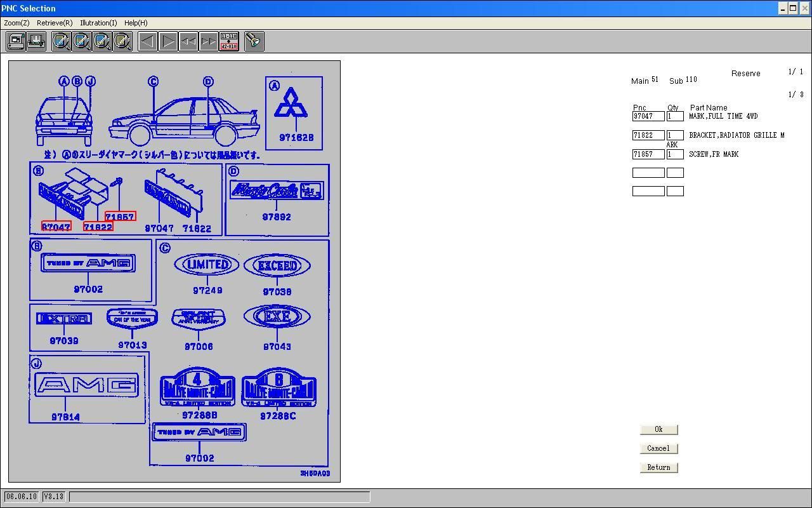Confirm selection with the Ok button
812x508 pixels.
click(x=658, y=429)
